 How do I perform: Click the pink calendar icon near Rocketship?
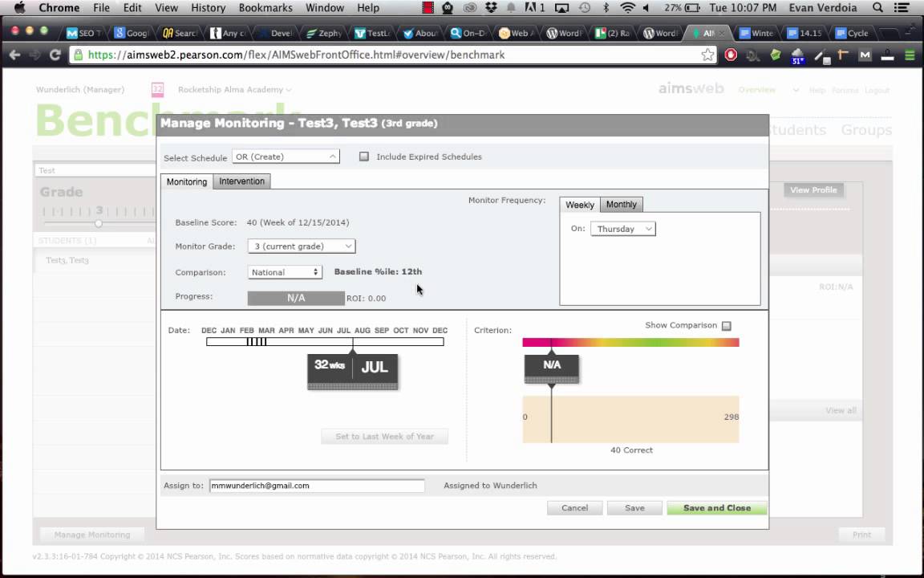pos(157,89)
